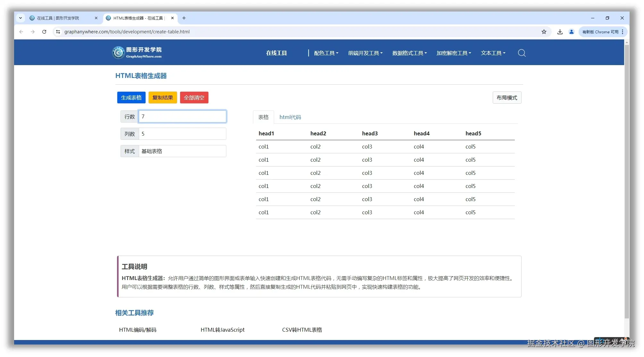Open the Chrome profile avatar icon
This screenshot has width=644, height=357.
(571, 32)
